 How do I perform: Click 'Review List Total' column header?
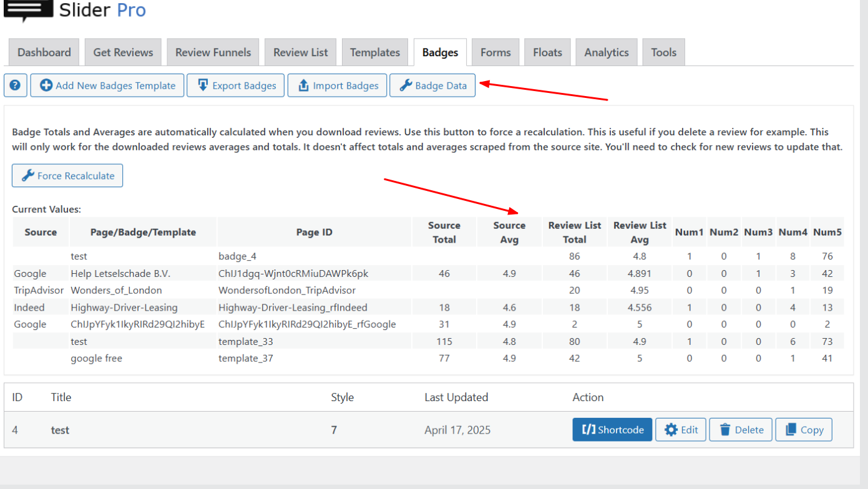coord(575,232)
